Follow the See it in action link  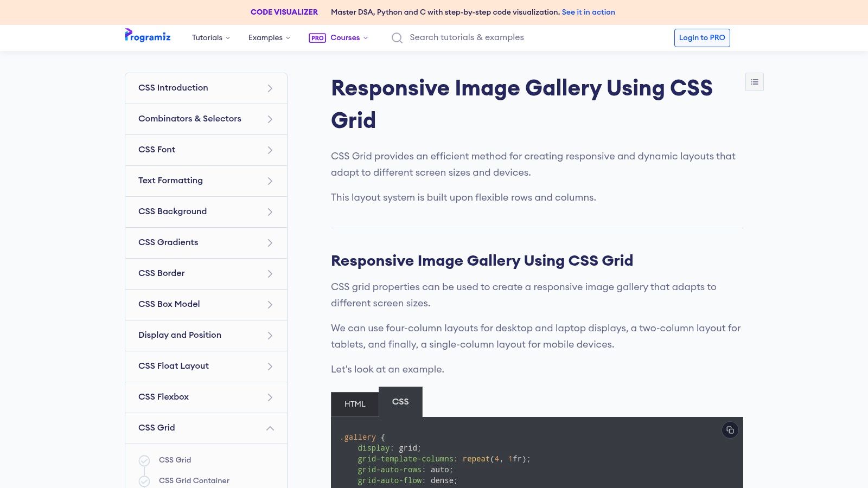tap(588, 12)
